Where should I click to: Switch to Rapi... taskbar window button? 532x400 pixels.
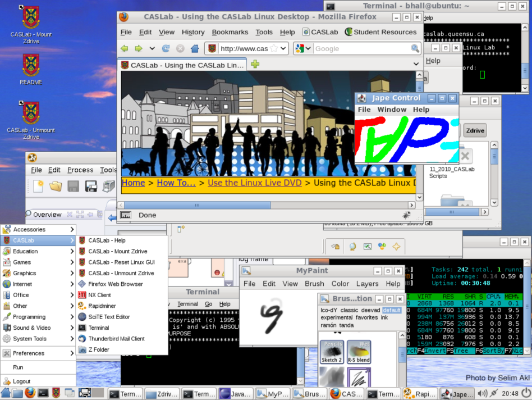click(420, 394)
